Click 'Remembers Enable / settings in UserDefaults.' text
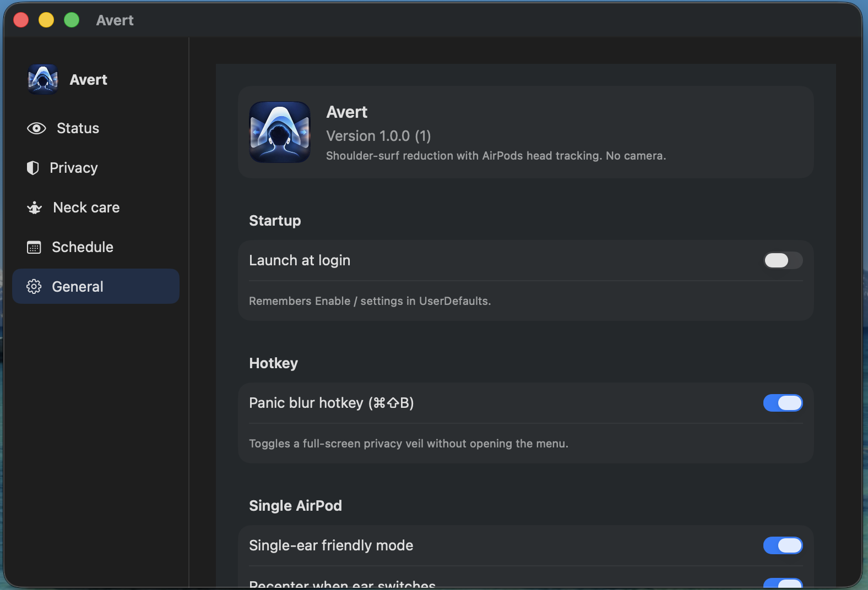The width and height of the screenshot is (868, 590). [x=370, y=301]
